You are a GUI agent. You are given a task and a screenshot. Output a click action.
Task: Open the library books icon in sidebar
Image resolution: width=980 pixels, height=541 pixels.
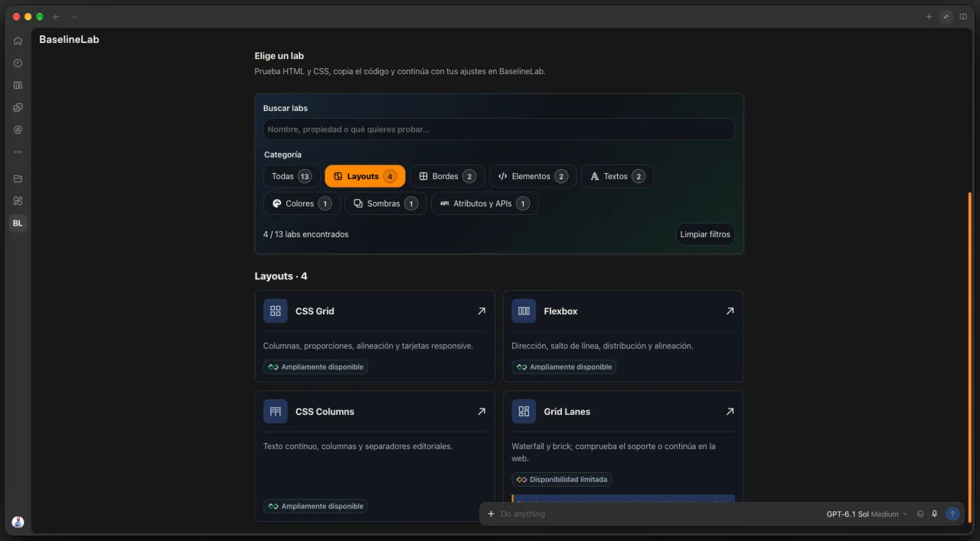click(18, 85)
